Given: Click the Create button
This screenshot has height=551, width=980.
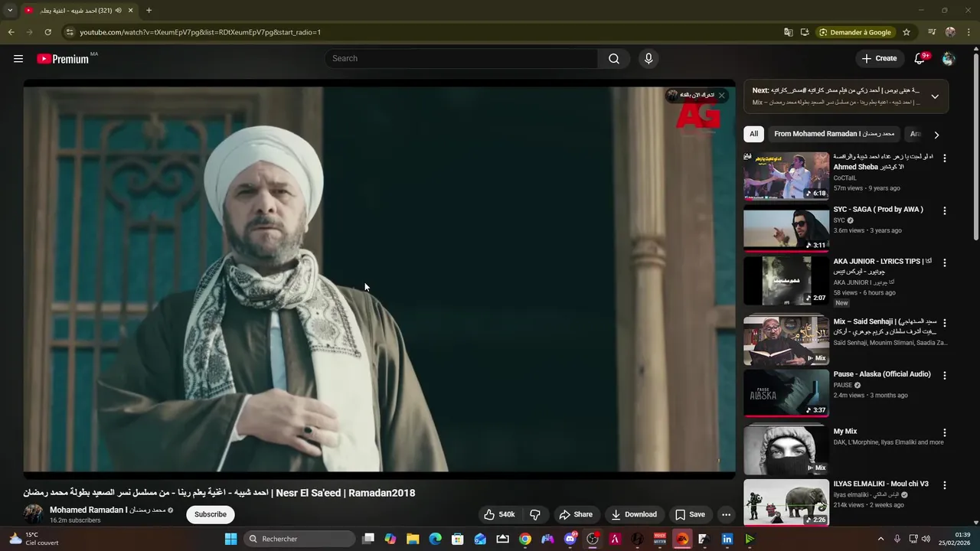Looking at the screenshot, I should tap(879, 58).
